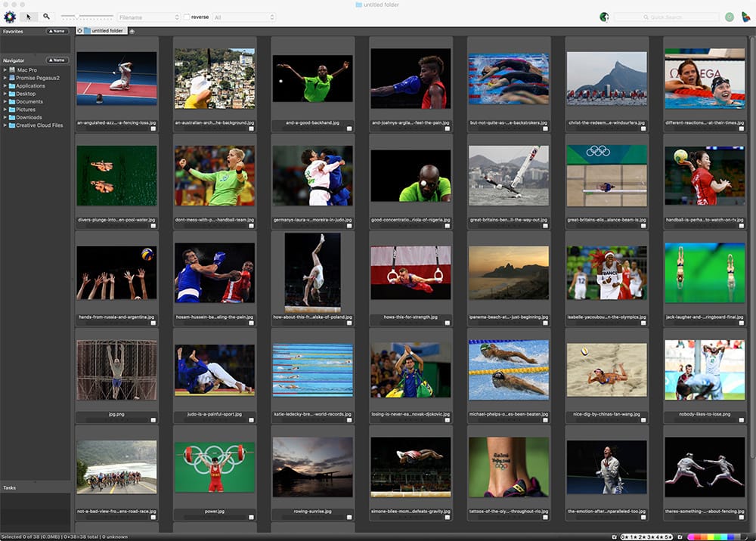
Task: Click the Name sort button in Favorites
Action: (57, 31)
